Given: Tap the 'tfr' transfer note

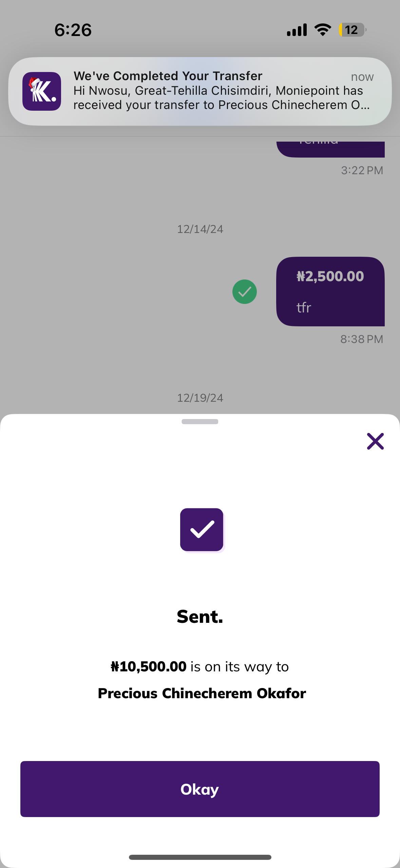Looking at the screenshot, I should (304, 308).
